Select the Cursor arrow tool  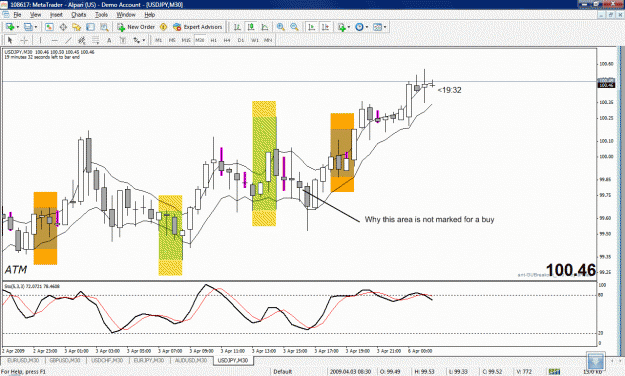[x=10, y=40]
